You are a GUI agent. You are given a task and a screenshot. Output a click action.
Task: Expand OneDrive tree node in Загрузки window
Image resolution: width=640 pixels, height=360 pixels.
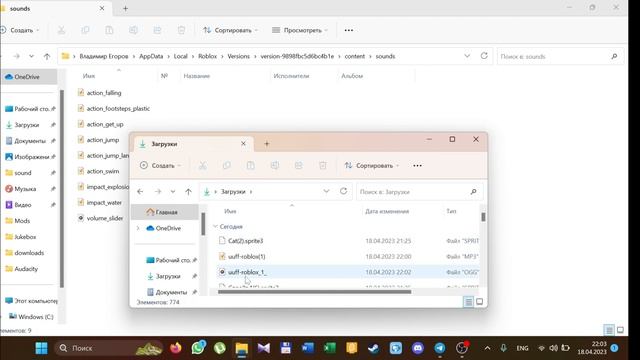pyautogui.click(x=138, y=228)
